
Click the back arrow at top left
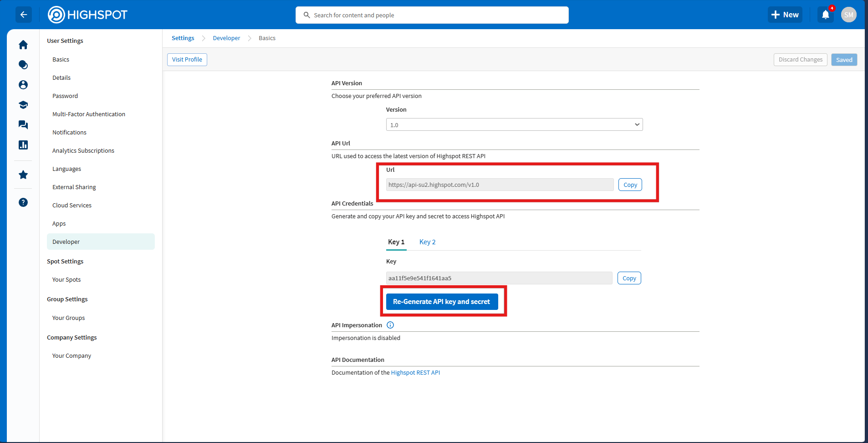click(x=24, y=15)
